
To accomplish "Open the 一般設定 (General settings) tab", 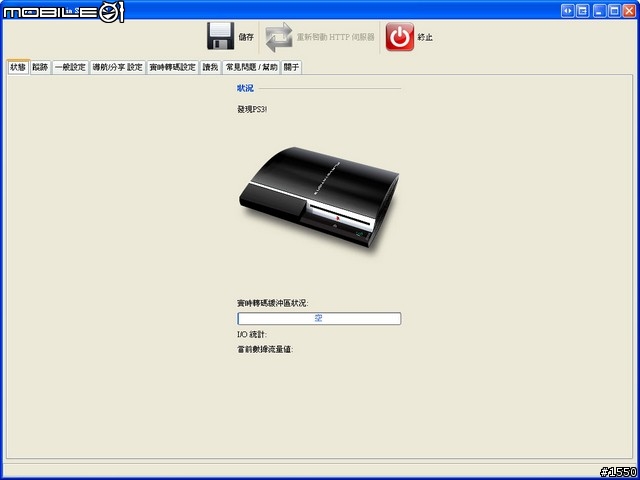I will 71,67.
